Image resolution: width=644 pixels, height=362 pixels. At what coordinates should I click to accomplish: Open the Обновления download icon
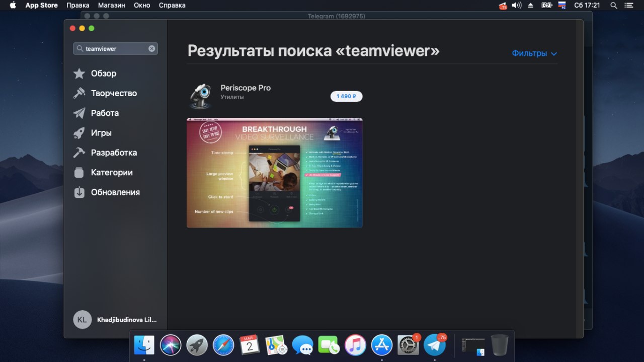pyautogui.click(x=79, y=192)
